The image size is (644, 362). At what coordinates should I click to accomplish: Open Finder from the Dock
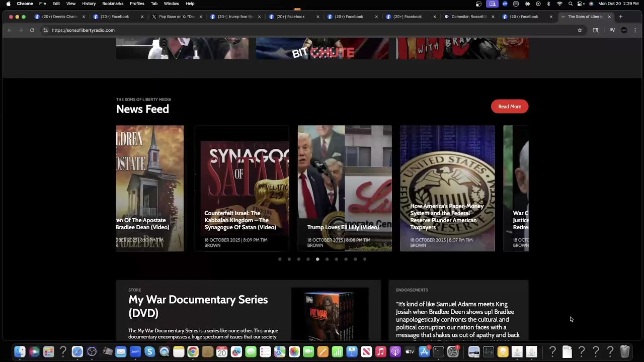tap(20, 352)
